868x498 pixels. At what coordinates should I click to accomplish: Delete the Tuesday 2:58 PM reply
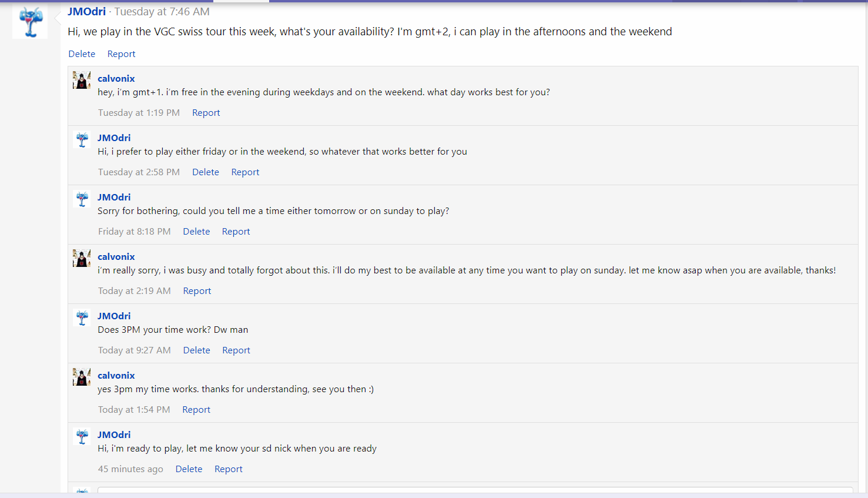pyautogui.click(x=205, y=172)
